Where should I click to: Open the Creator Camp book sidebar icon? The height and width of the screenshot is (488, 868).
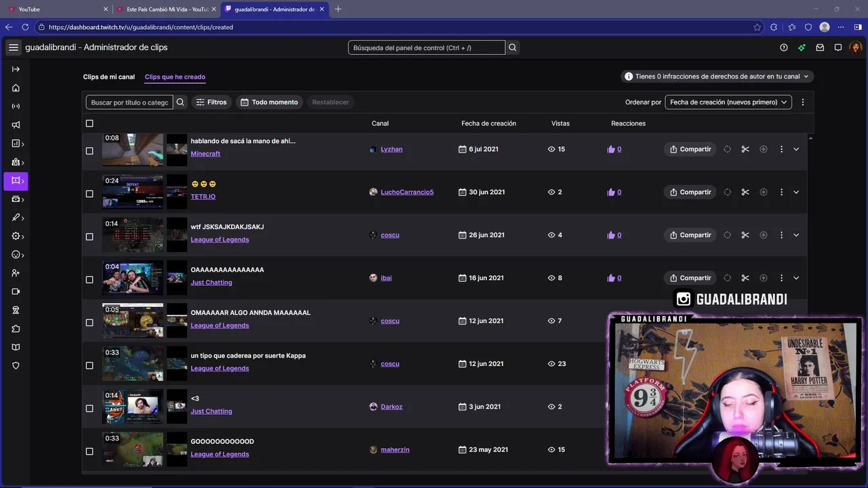point(16,347)
